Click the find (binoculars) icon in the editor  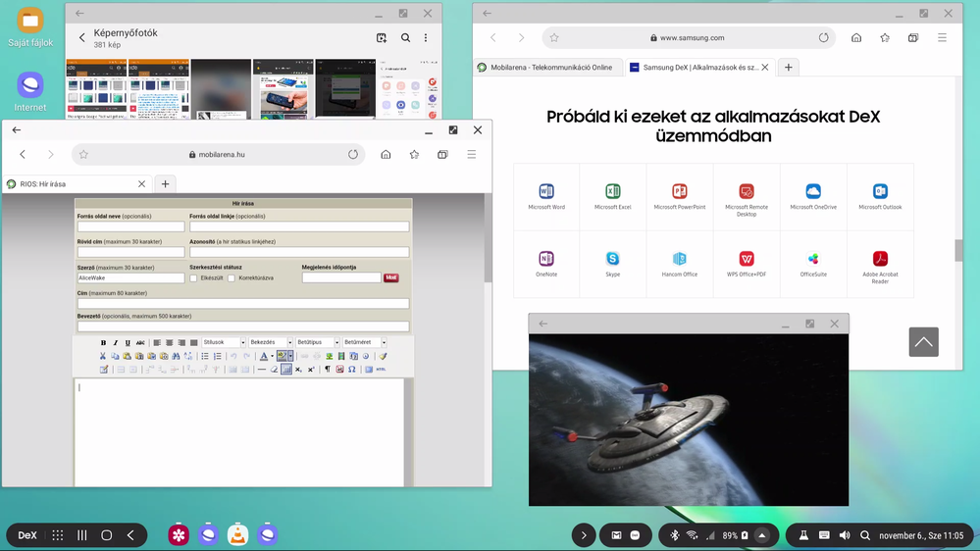pyautogui.click(x=176, y=356)
